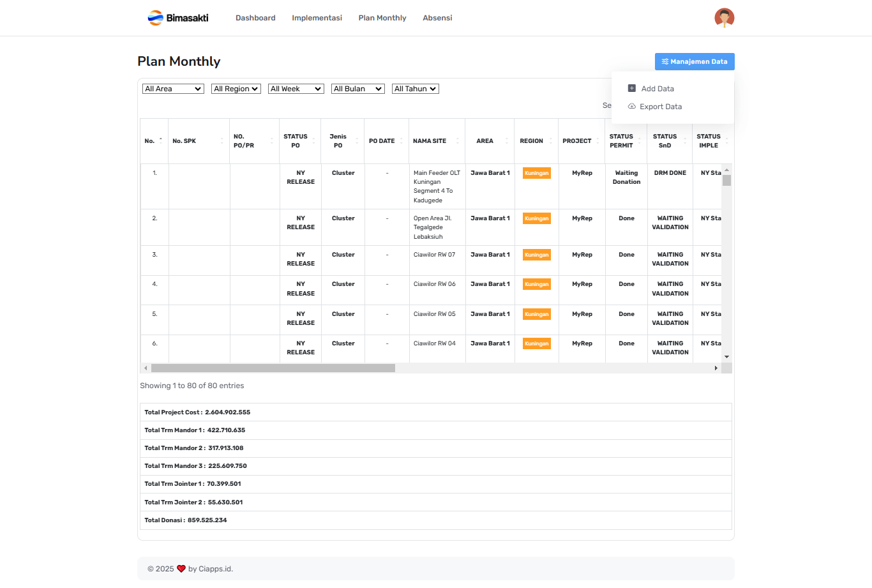Click the Export Data cloud icon
Image resolution: width=872 pixels, height=588 pixels.
pos(631,107)
